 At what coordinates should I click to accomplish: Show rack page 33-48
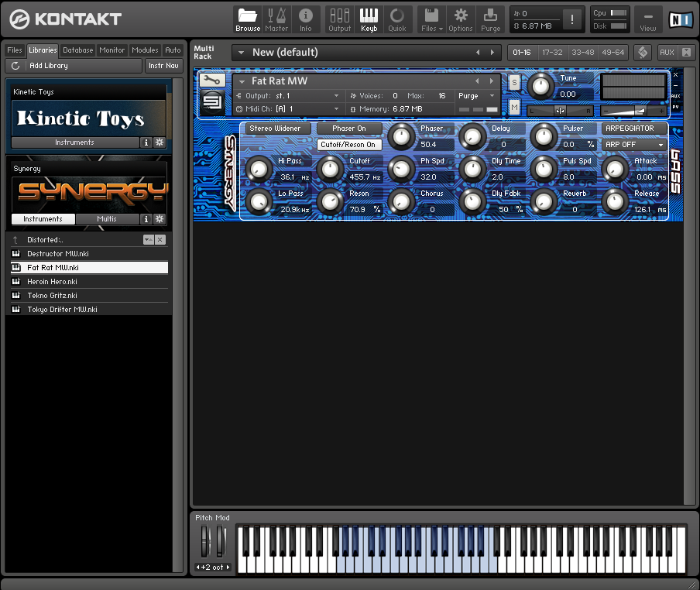point(582,53)
